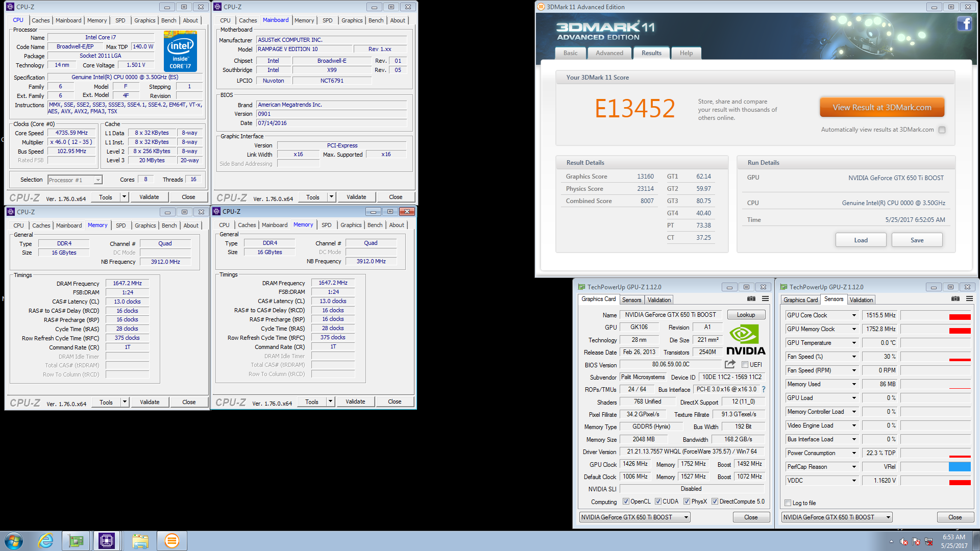Open hamburger menu in GPU-Z Graphics Card window
Viewport: 980px width, 551px height.
pyautogui.click(x=765, y=299)
